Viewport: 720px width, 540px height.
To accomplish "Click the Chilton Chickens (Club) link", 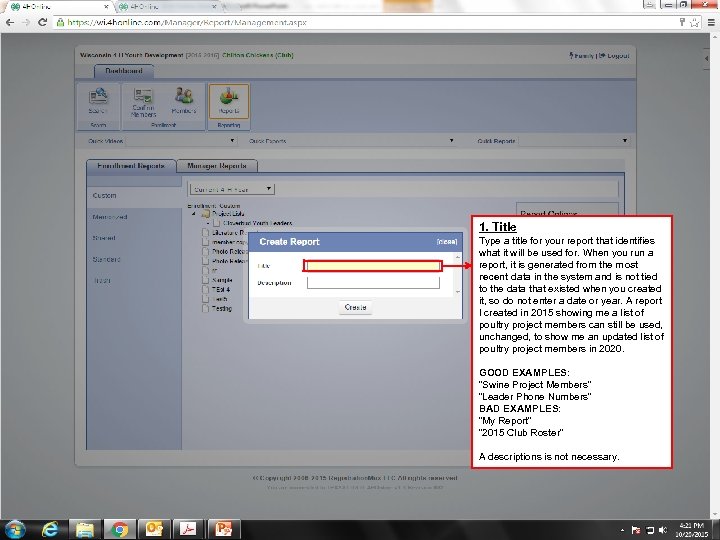I will point(258,55).
